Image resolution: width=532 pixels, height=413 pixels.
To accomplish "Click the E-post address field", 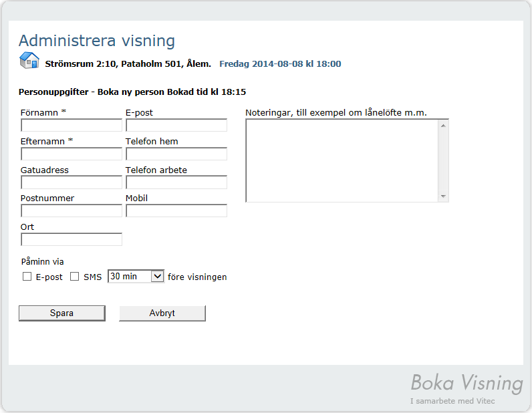I will pos(176,125).
